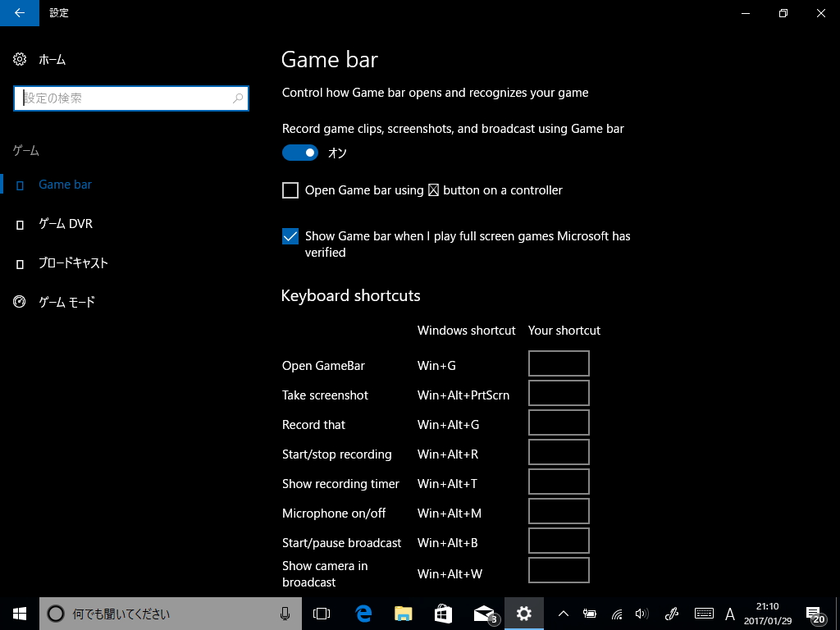
Task: Open clock and date 21:10
Action: 767,614
